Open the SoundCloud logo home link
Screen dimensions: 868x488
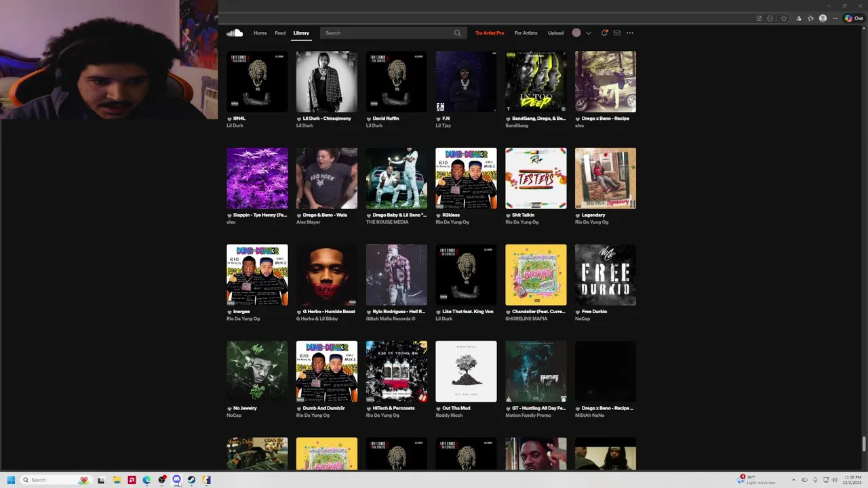(235, 33)
